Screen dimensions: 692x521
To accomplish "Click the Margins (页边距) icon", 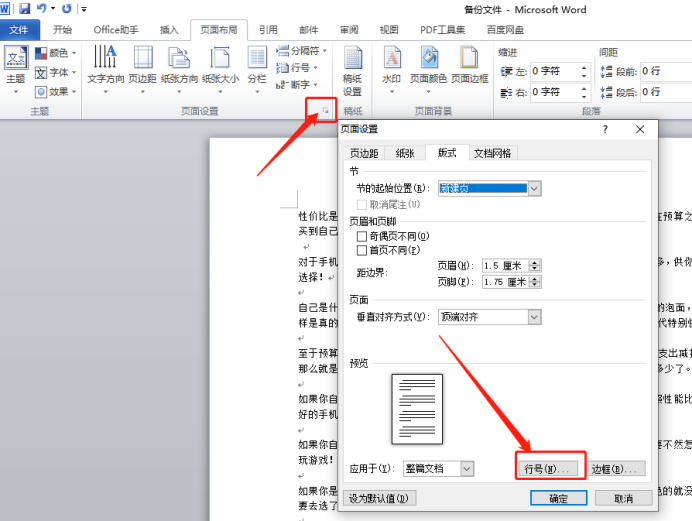I will [143, 57].
